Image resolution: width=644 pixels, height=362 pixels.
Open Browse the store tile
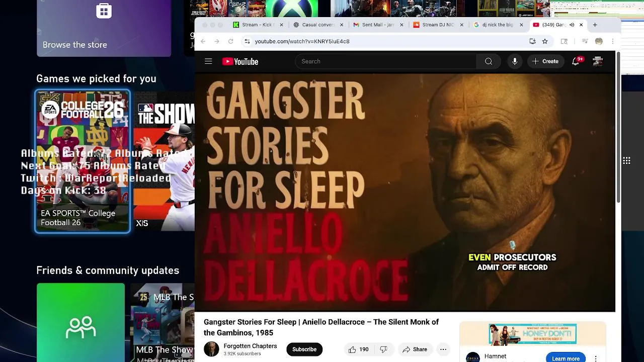(x=104, y=28)
